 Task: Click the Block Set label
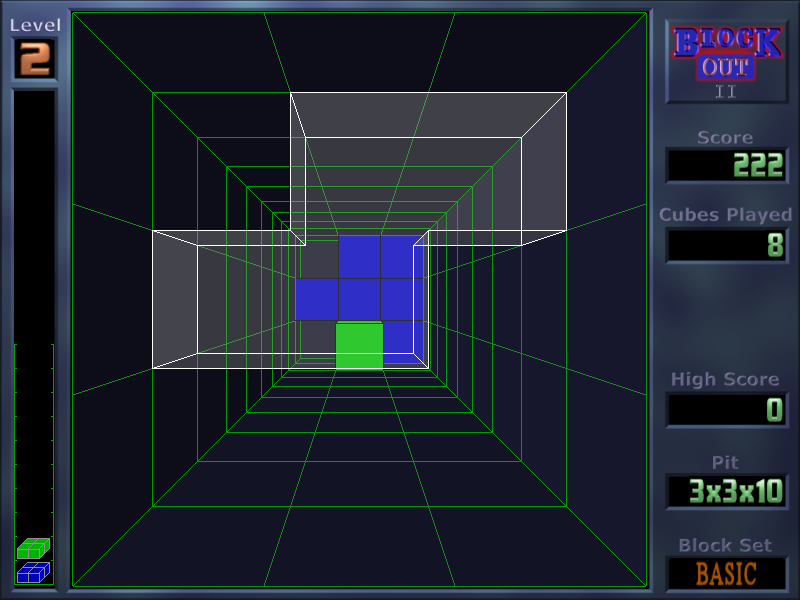pos(725,545)
